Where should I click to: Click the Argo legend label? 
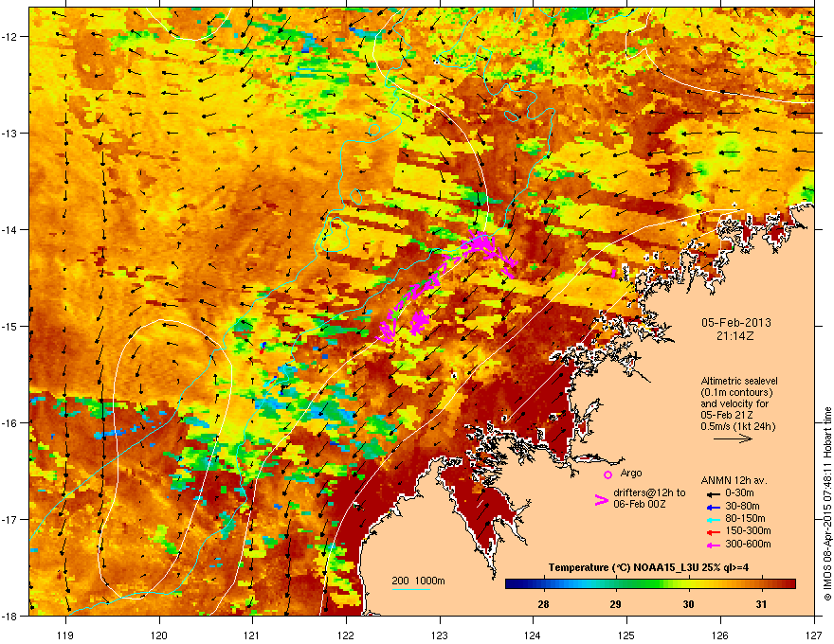point(631,473)
